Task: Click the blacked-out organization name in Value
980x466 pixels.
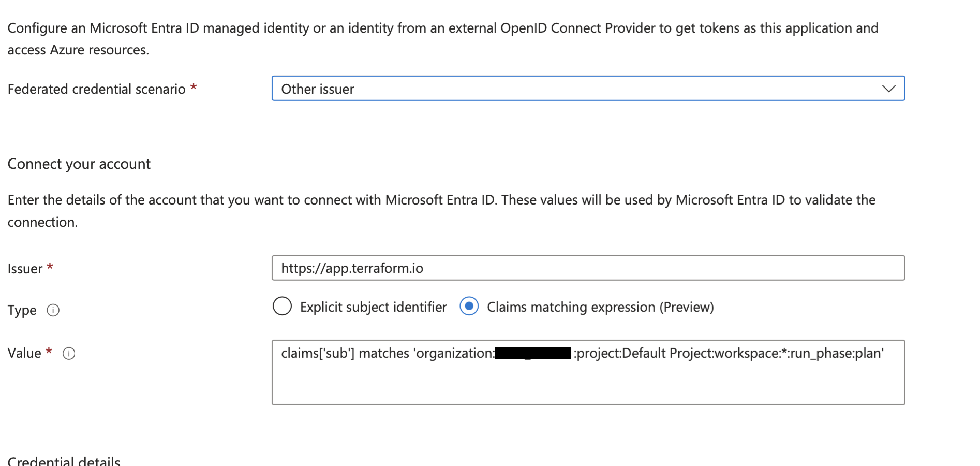Action: 532,353
